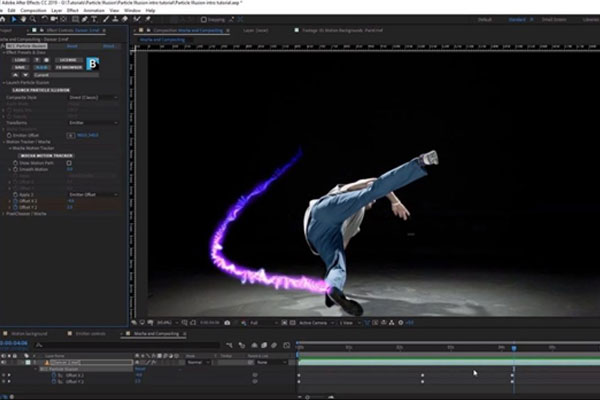This screenshot has width=600, height=400.
Task: Click the current time indicator on timeline
Action: point(514,348)
